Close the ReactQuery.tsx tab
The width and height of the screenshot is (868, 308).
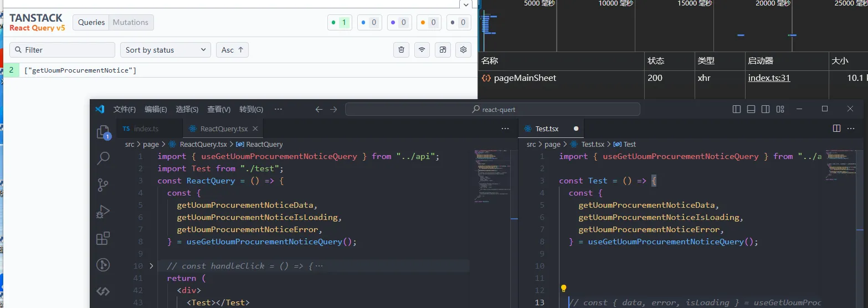pyautogui.click(x=255, y=129)
